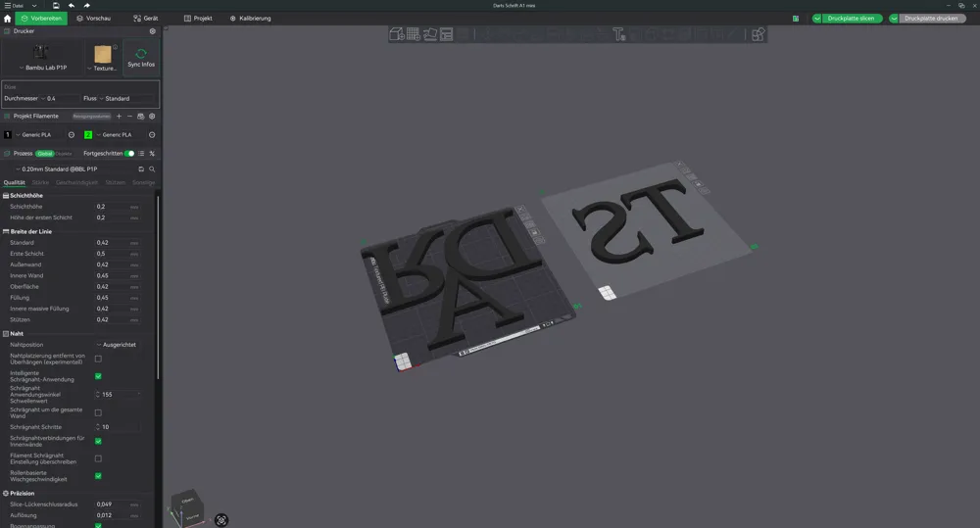Click the filament 1 black color swatch

[8, 135]
